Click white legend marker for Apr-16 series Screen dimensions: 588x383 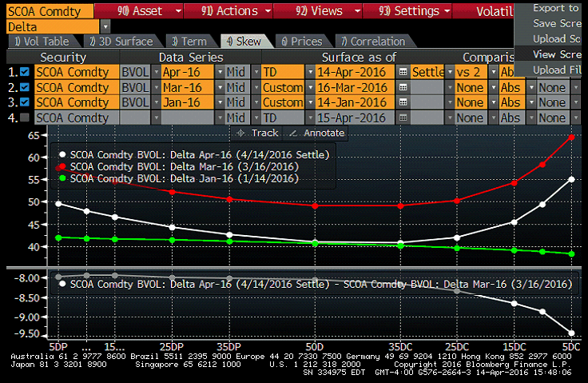click(x=62, y=154)
